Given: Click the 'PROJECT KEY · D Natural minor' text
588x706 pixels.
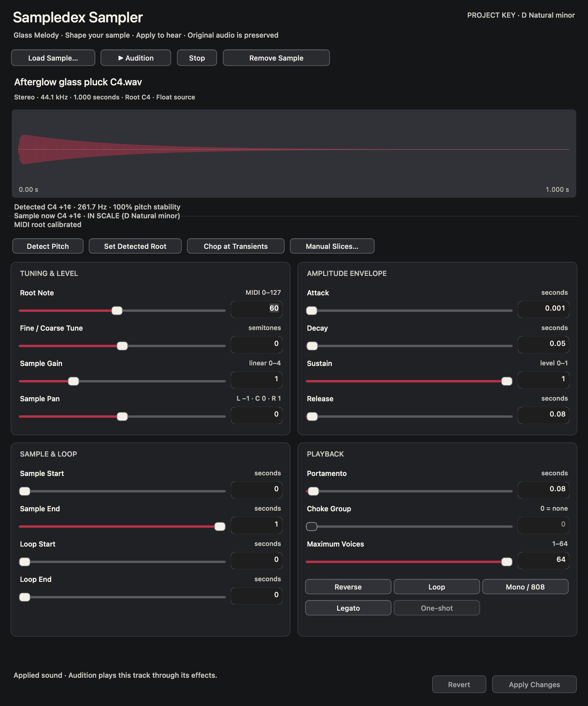Looking at the screenshot, I should [x=521, y=15].
